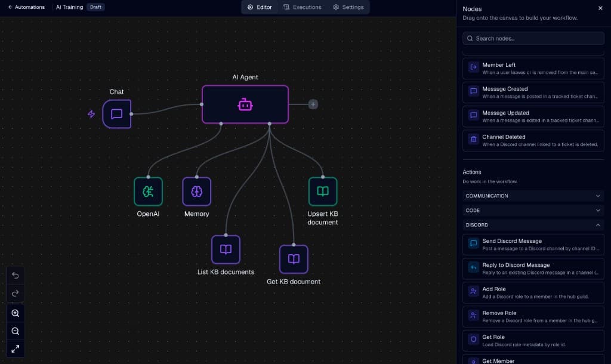Click the Message Updated node icon
The image size is (611, 364).
(473, 115)
